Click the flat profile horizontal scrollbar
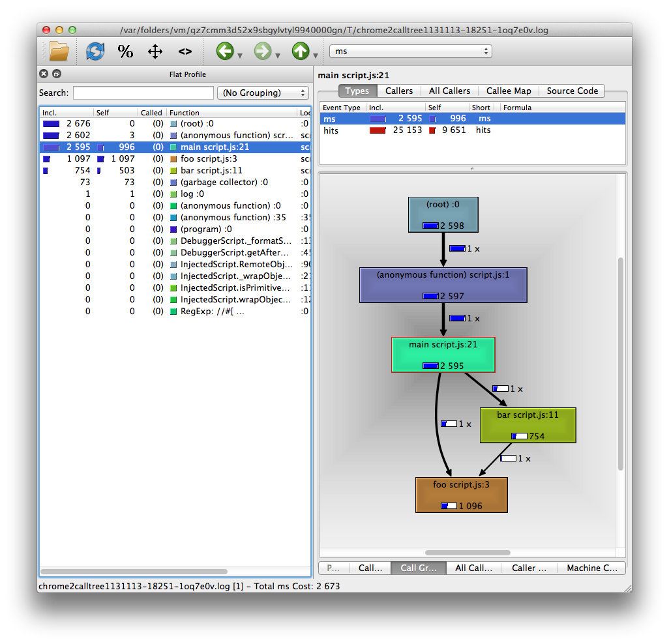This screenshot has height=644, width=669. tap(134, 572)
